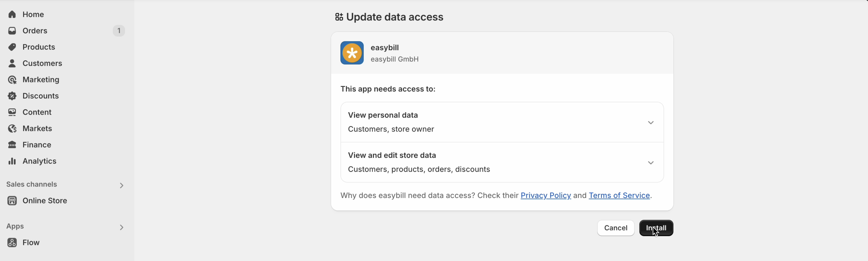The image size is (868, 261).
Task: Click the Products tag icon
Action: 12,47
